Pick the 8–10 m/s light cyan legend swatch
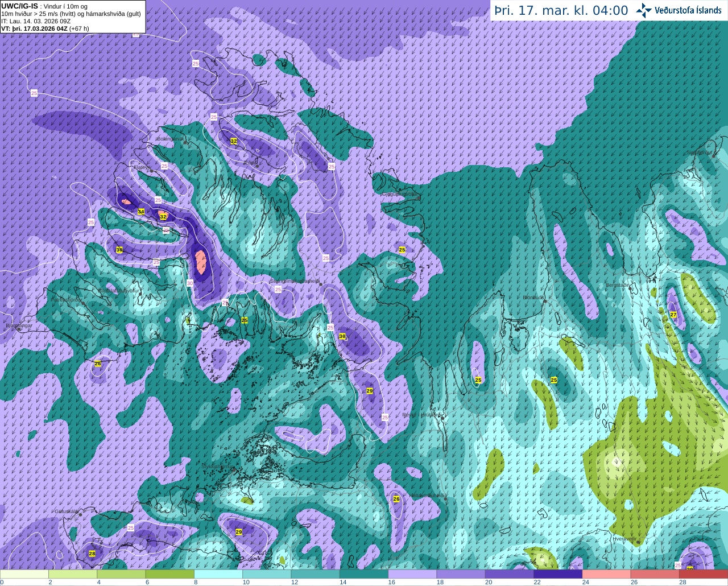The width and height of the screenshot is (728, 586). click(218, 573)
